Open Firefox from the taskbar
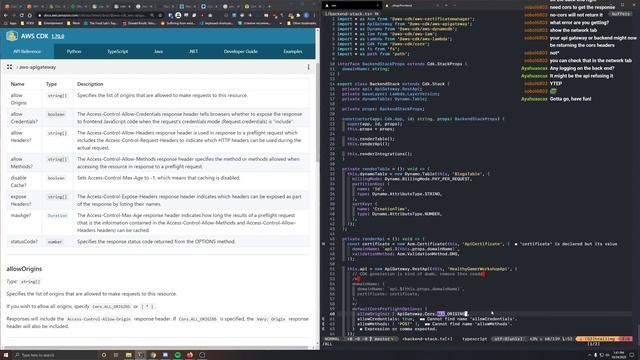Screen dimensions: 640x360 tap(190, 355)
